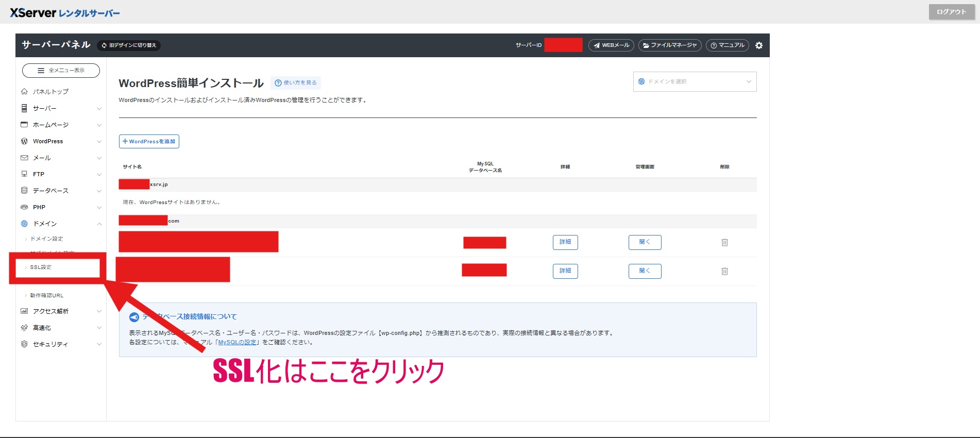
Task: Click the chart icon beside アクセス解析
Action: (24, 311)
